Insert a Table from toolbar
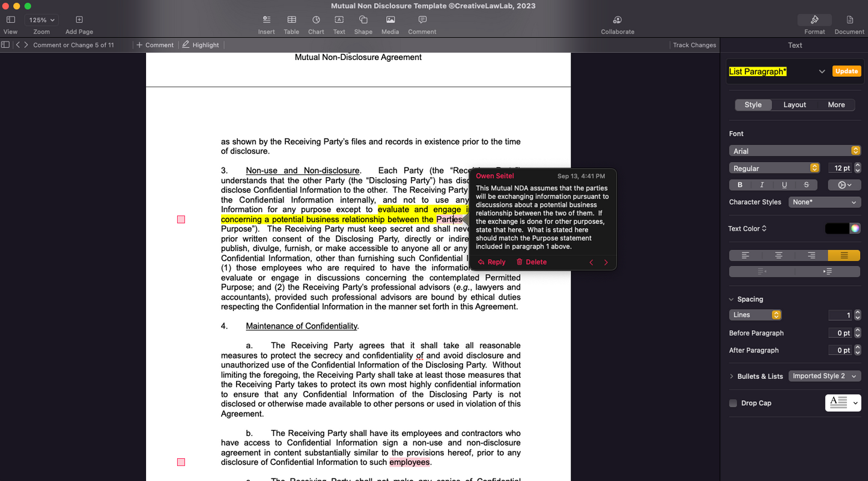The width and height of the screenshot is (868, 481). coord(291,20)
